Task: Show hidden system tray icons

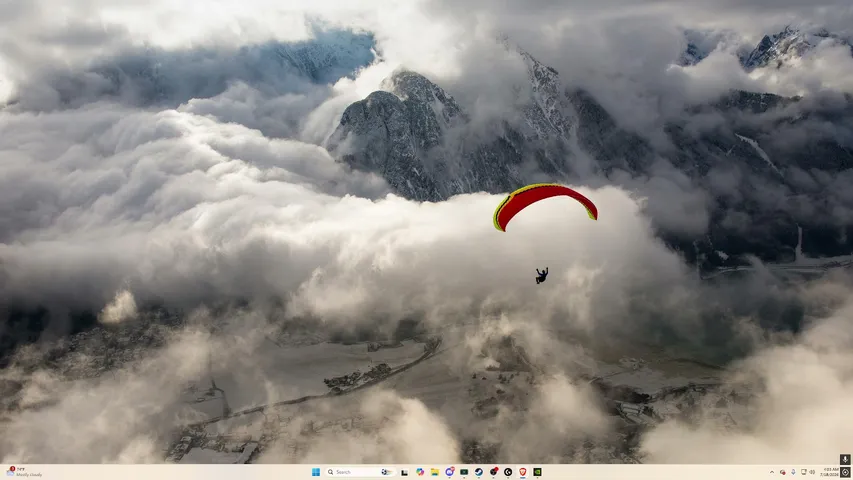Action: click(772, 472)
